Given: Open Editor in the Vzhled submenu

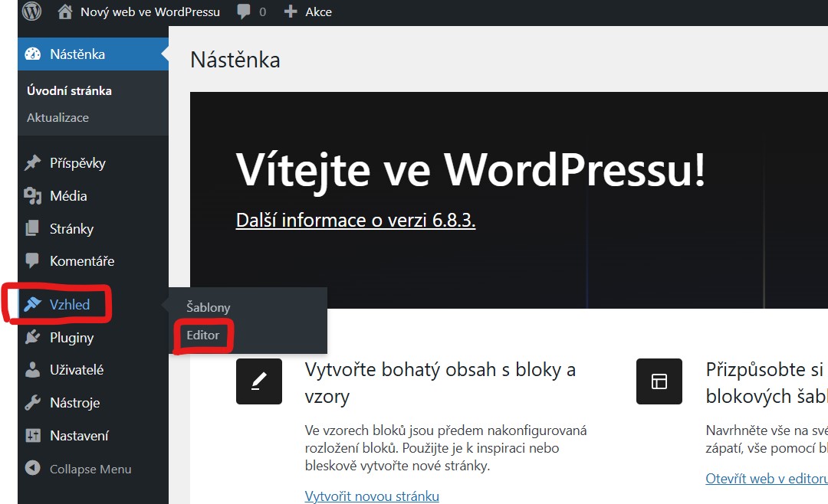Looking at the screenshot, I should [x=202, y=335].
